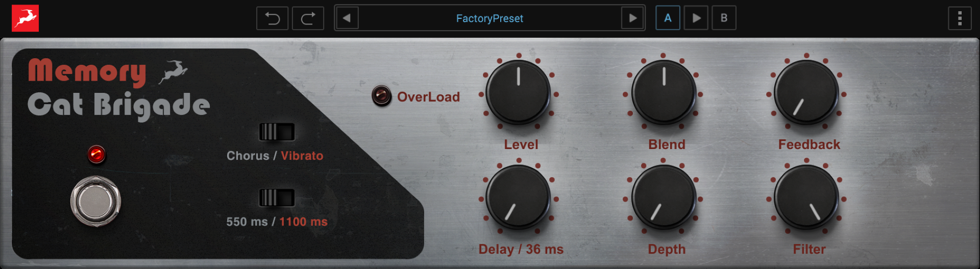
Task: Load the next preset with right arrow
Action: coord(632,18)
